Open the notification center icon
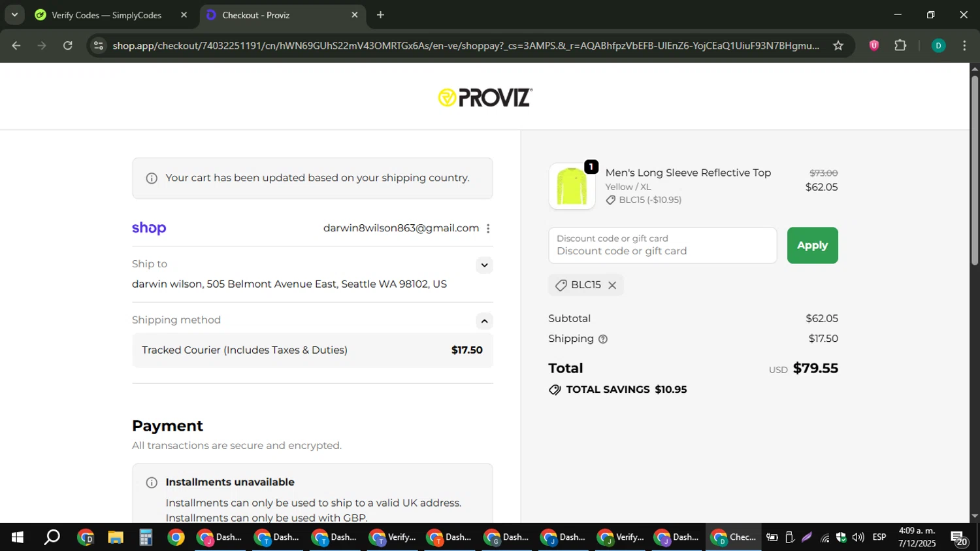The image size is (980, 551). (x=958, y=539)
